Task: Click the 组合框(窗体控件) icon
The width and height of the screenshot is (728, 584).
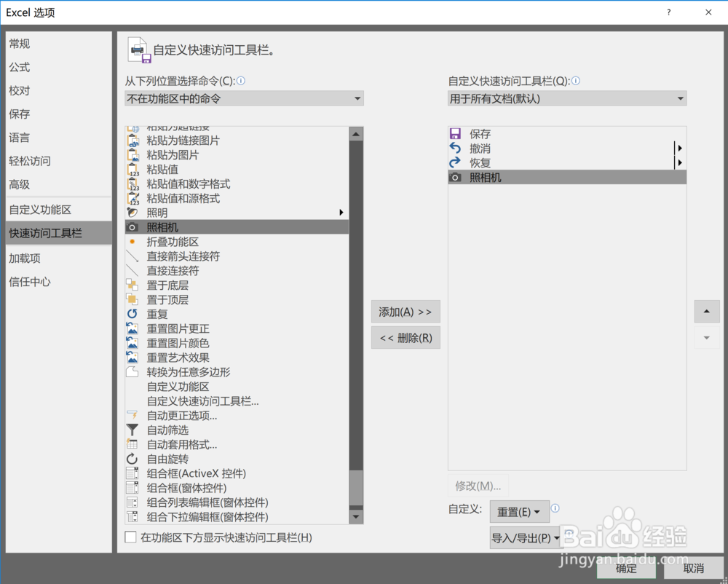Action: (132, 487)
